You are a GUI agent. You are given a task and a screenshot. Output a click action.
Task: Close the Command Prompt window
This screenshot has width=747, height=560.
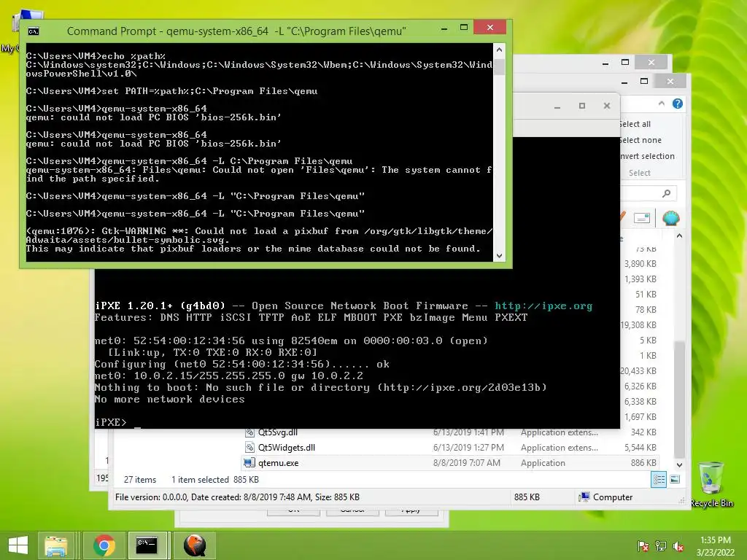tap(490, 28)
